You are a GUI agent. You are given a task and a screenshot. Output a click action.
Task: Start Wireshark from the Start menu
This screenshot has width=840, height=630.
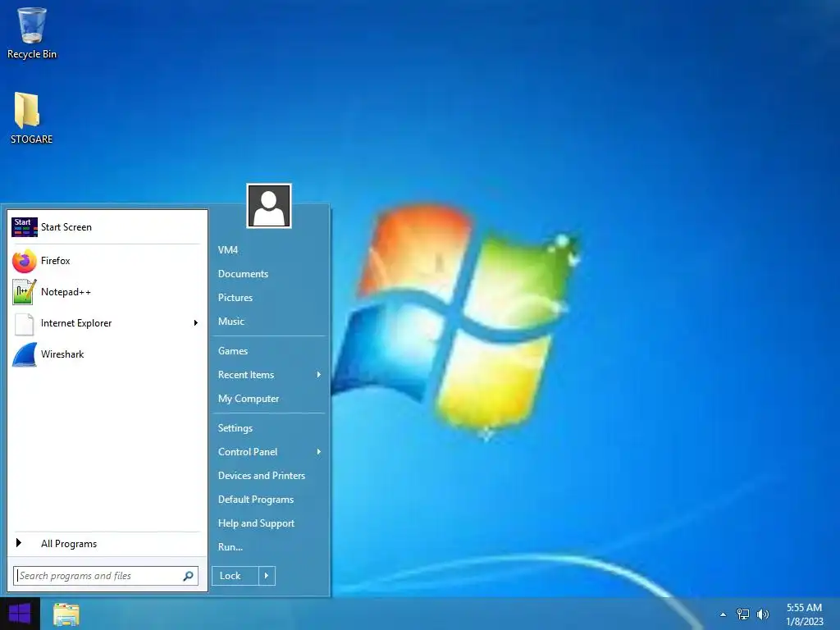[x=107, y=354]
